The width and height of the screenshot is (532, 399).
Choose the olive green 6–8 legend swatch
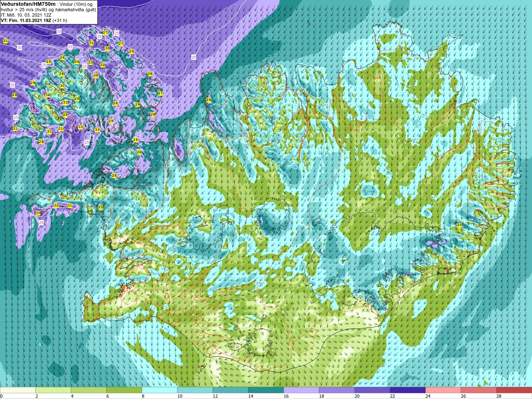(x=124, y=390)
